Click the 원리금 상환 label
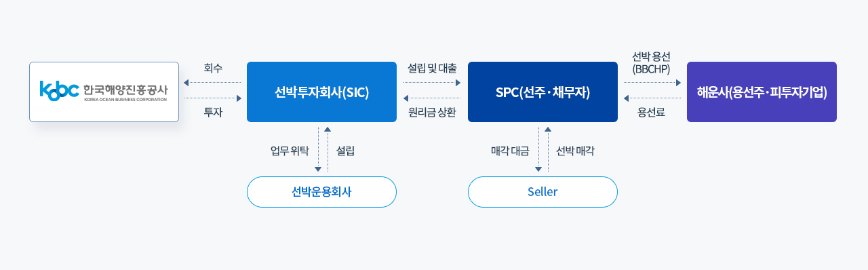The height and width of the screenshot is (270, 868). point(432,113)
